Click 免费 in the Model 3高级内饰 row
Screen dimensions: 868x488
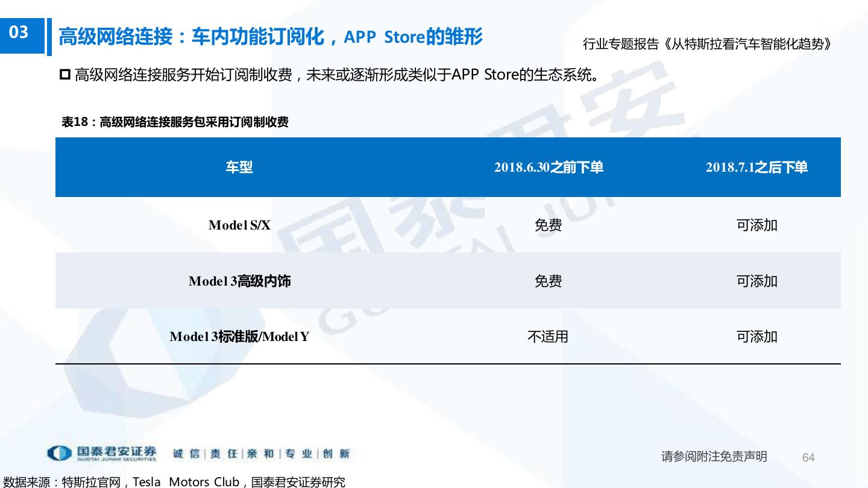[548, 281]
